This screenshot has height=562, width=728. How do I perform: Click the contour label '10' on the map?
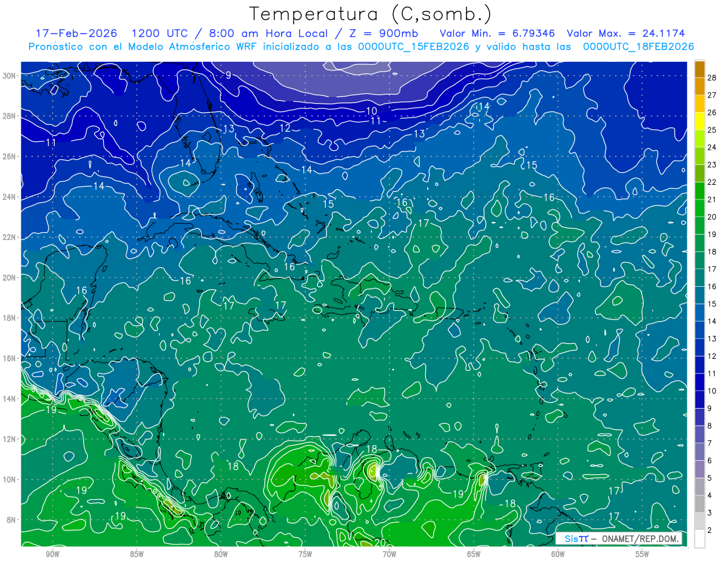371,110
